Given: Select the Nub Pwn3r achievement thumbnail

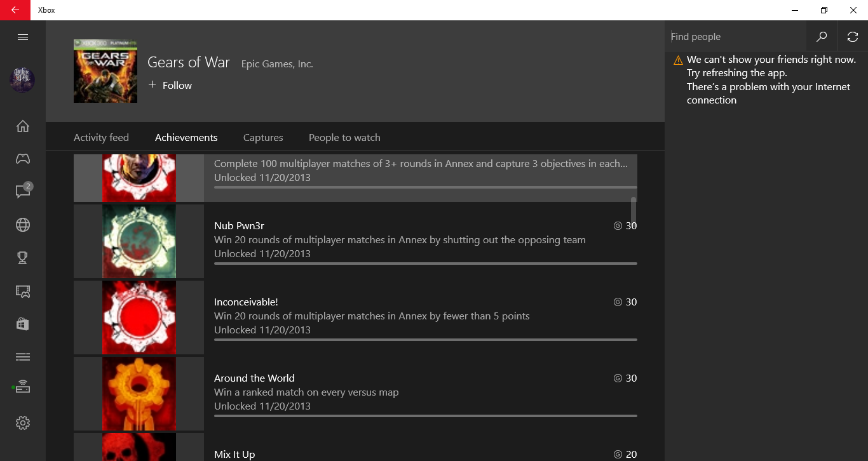Looking at the screenshot, I should (x=139, y=241).
